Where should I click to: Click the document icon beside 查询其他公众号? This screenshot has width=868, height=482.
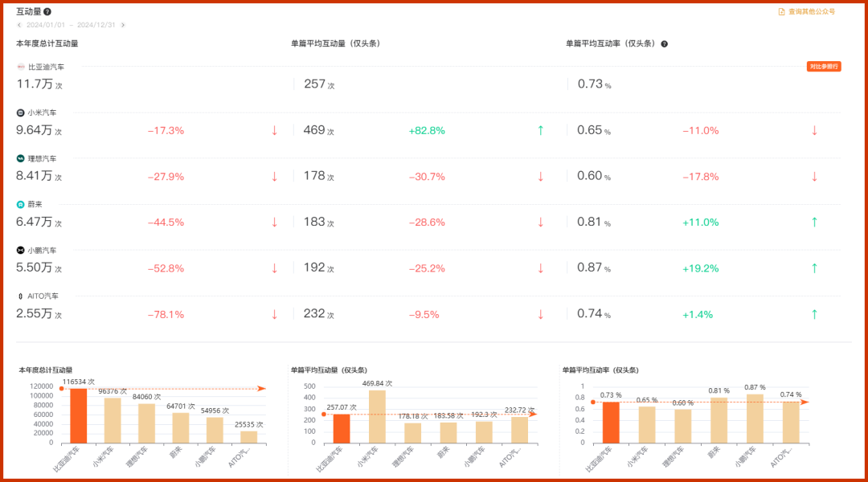click(x=782, y=11)
